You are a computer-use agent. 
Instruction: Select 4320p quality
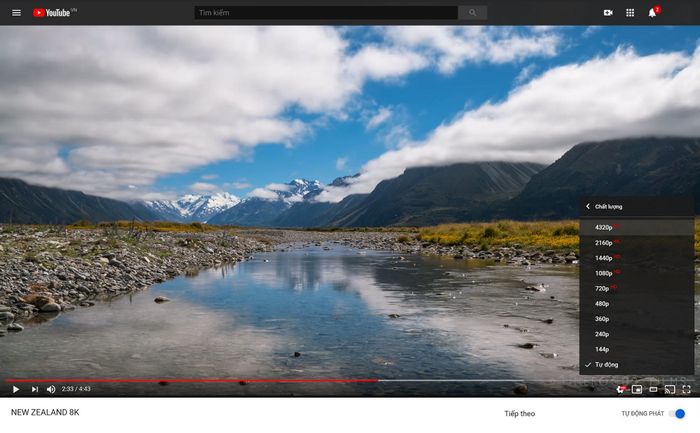pos(604,227)
